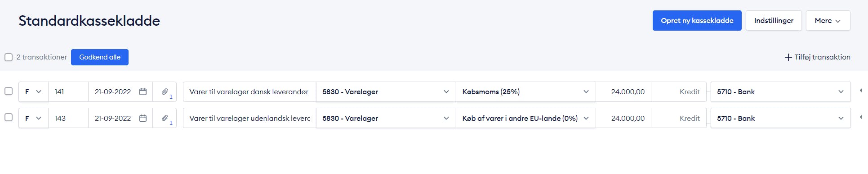Click Opret ny kassekladde button

[x=697, y=21]
